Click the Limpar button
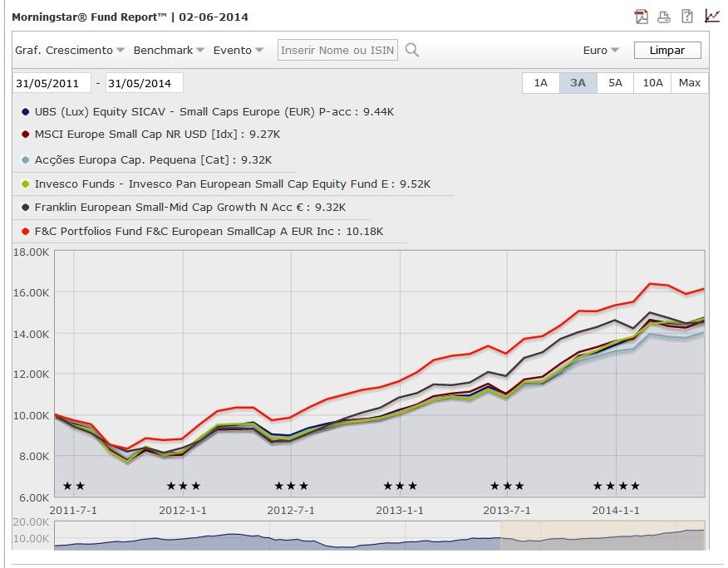Viewport: 728px width, 568px height. (x=667, y=50)
